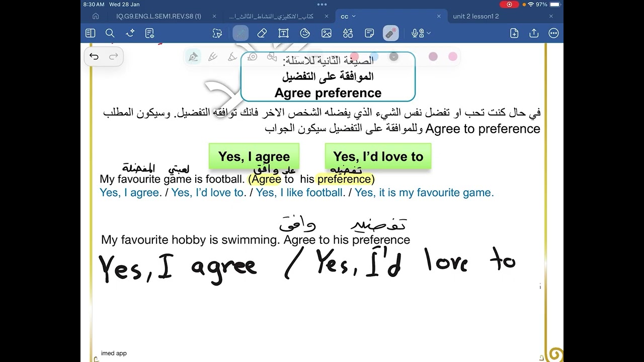Tap the green Yes, I agree box

(x=254, y=156)
